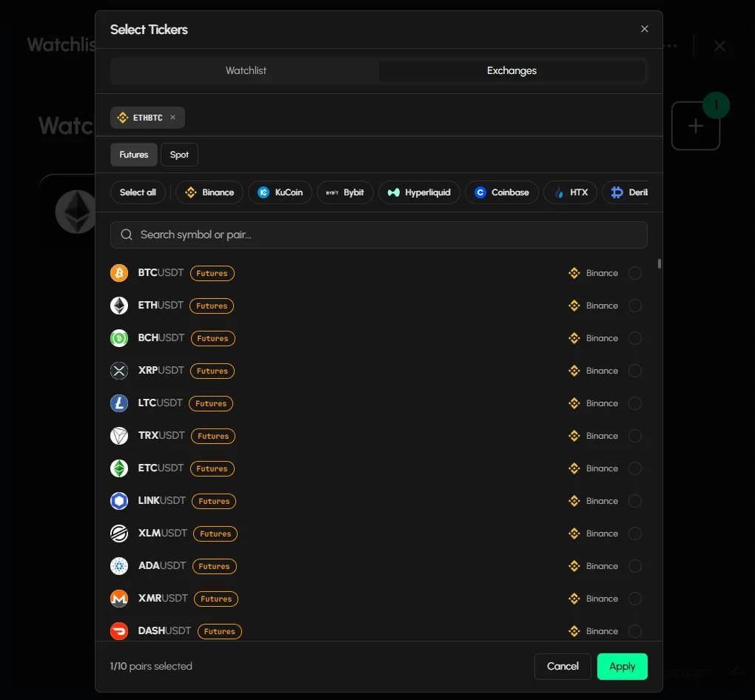Image resolution: width=755 pixels, height=700 pixels.
Task: Select the XRPUSDT radio button
Action: pos(635,371)
